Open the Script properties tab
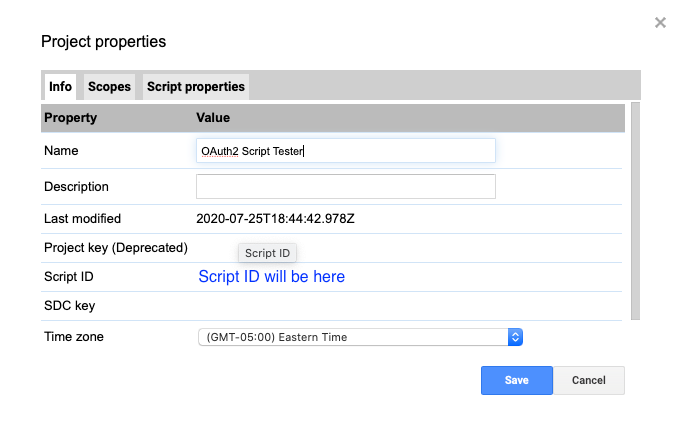The width and height of the screenshot is (678, 424). [x=195, y=86]
